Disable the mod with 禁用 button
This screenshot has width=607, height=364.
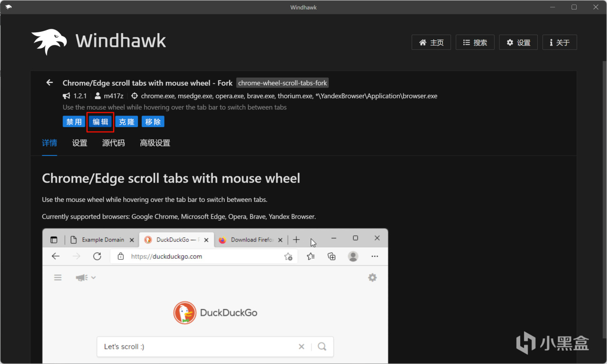point(74,122)
